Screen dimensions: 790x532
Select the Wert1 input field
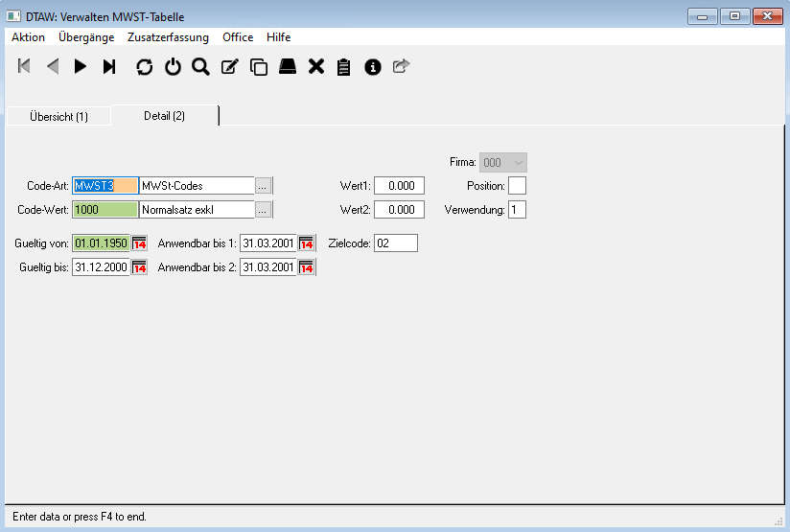[399, 186]
